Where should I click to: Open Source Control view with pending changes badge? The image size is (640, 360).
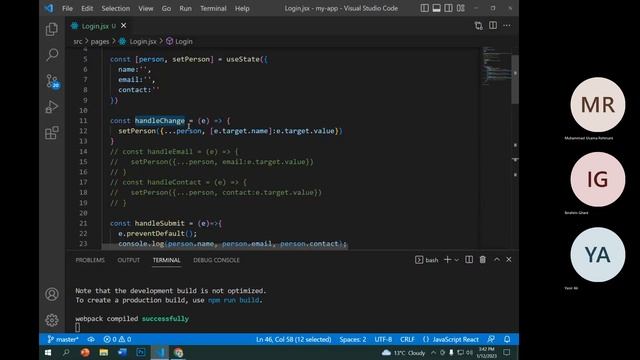pyautogui.click(x=52, y=81)
